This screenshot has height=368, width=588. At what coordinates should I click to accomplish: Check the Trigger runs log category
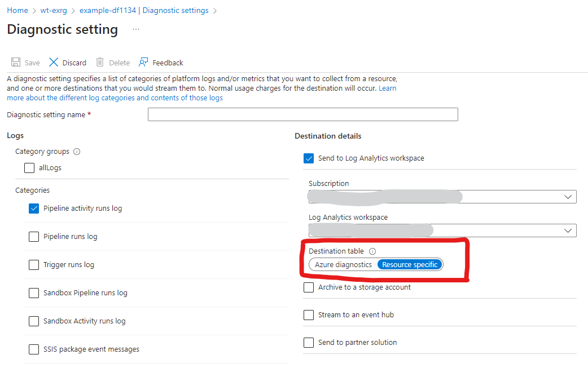pos(34,264)
